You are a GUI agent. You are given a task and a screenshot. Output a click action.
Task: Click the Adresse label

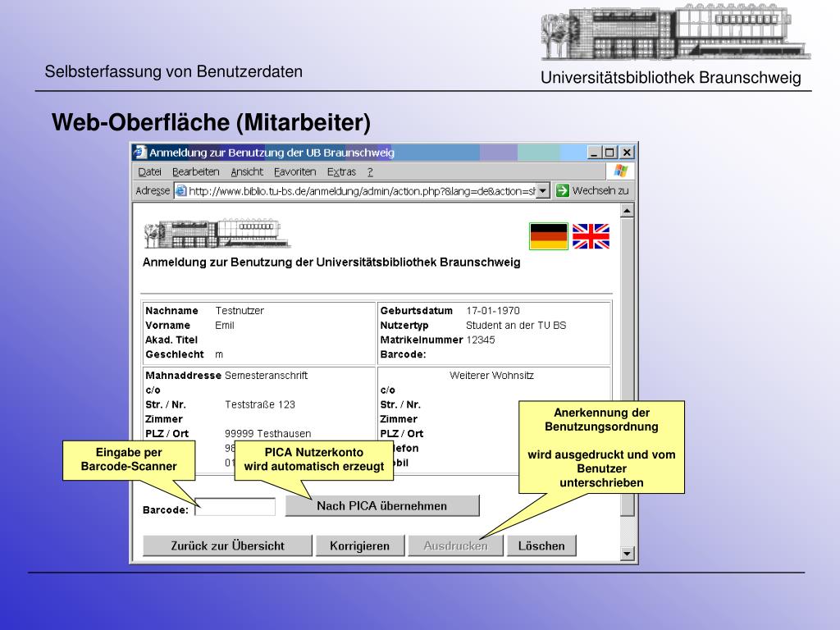[x=153, y=190]
